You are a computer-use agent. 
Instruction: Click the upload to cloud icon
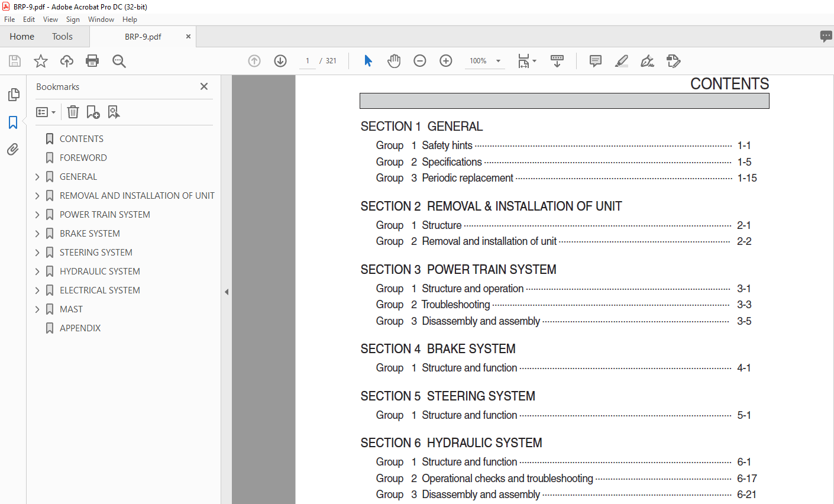pyautogui.click(x=67, y=61)
